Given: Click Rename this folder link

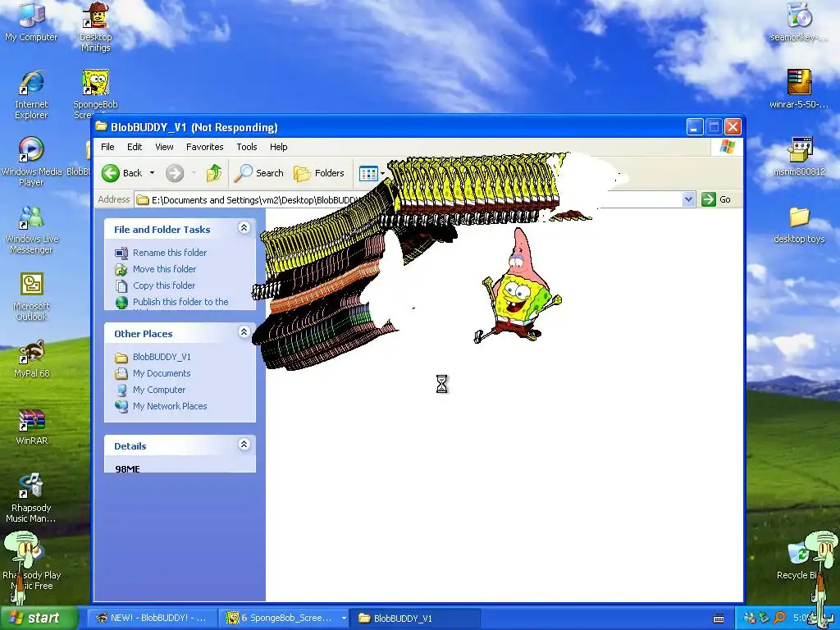Looking at the screenshot, I should point(170,253).
